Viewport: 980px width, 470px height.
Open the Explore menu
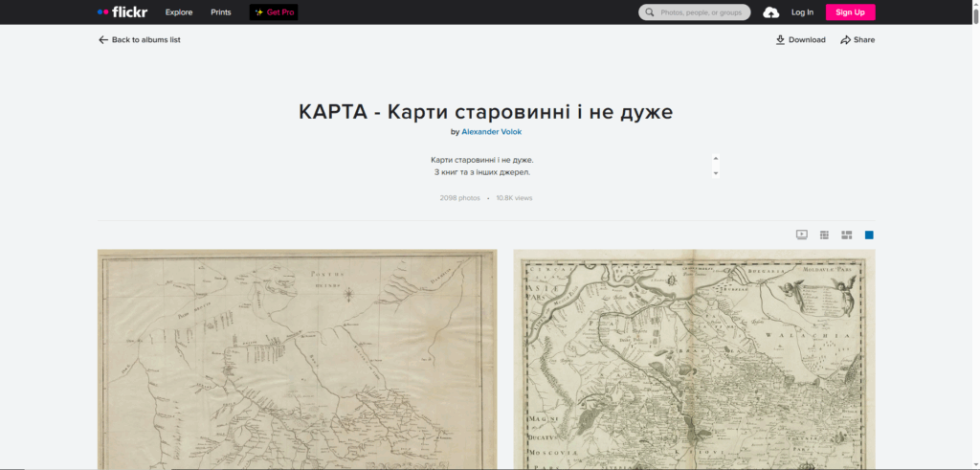[179, 12]
